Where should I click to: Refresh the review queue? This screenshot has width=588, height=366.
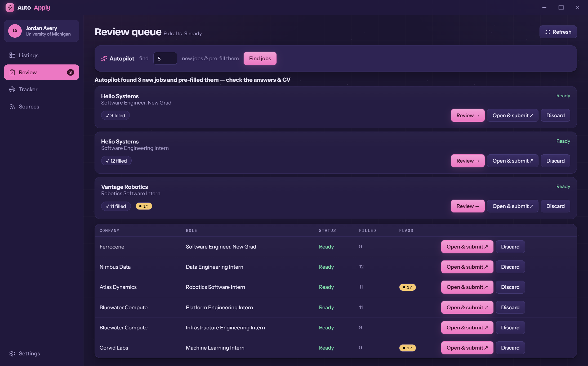(x=558, y=32)
